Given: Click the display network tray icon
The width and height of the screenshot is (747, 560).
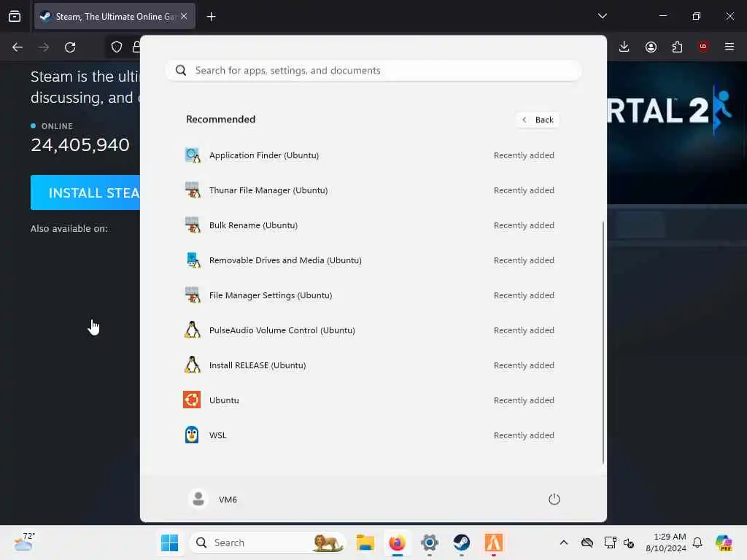Looking at the screenshot, I should coord(610,542).
